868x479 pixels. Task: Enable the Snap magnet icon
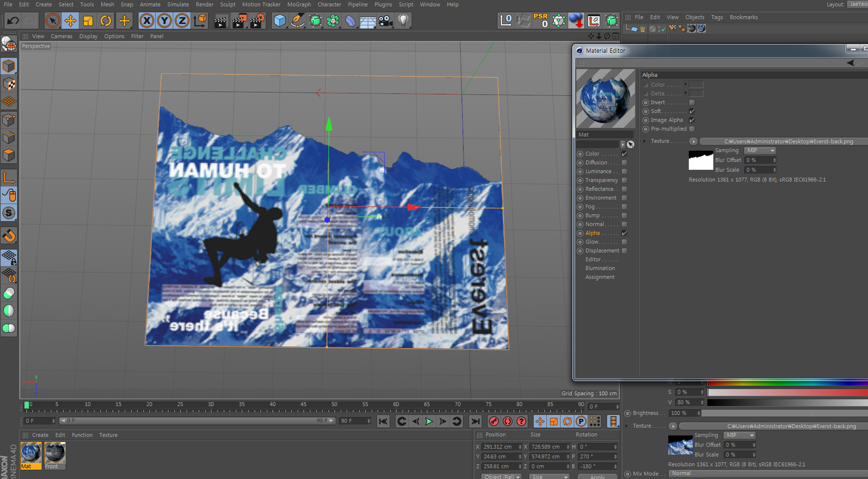[9, 236]
